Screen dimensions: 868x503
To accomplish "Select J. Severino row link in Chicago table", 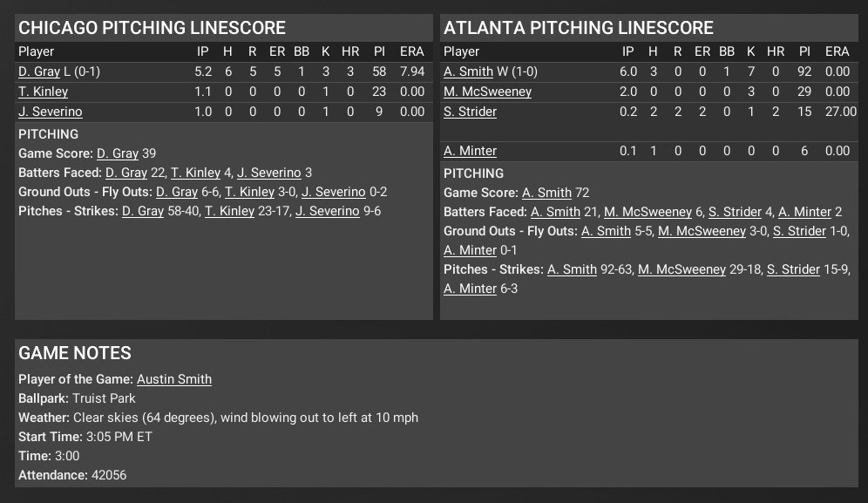I will pos(51,112).
